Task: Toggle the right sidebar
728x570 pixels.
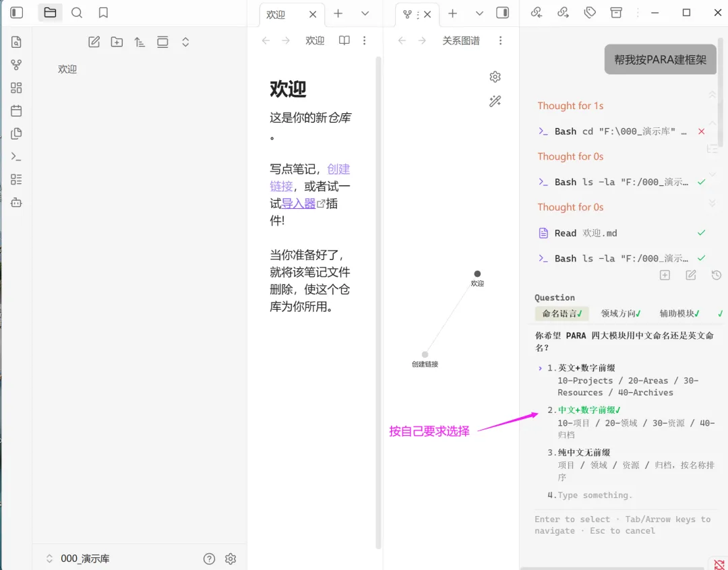Action: pyautogui.click(x=502, y=13)
